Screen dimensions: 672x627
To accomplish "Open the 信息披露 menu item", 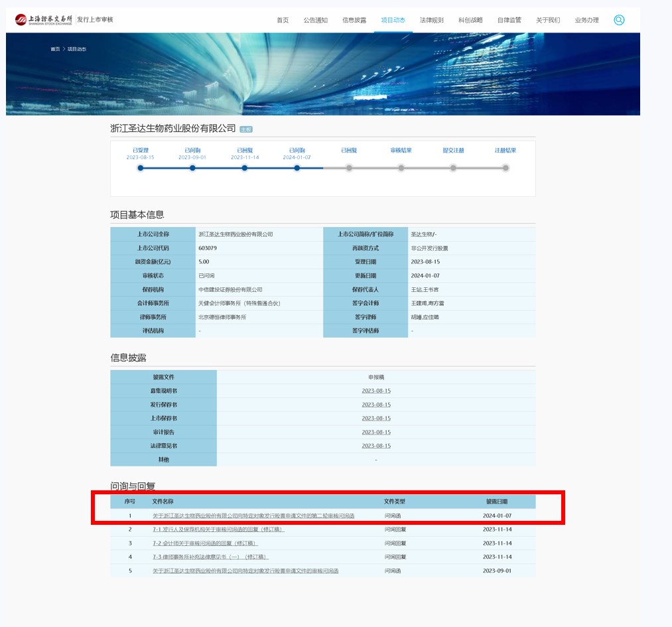I will (x=354, y=20).
